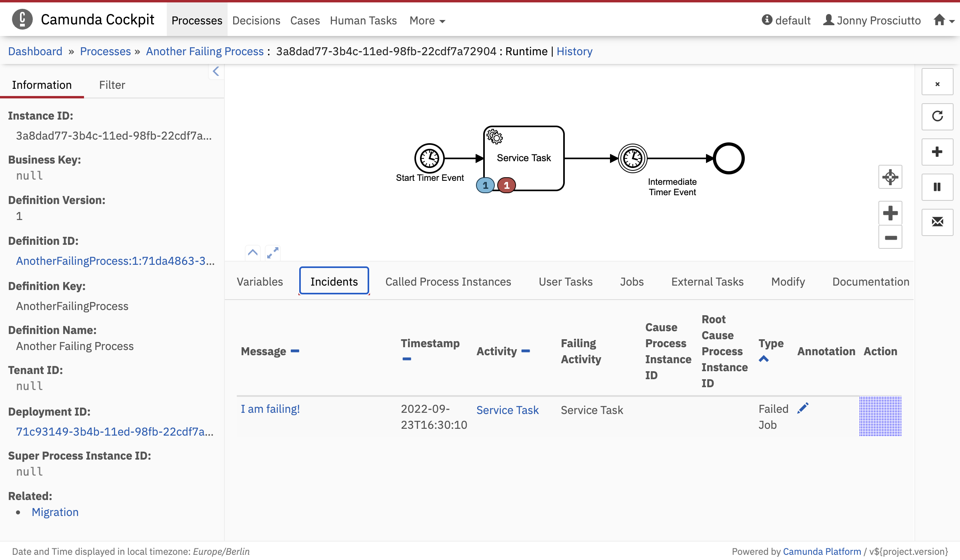This screenshot has height=560, width=960.
Task: Collapse the tabs panel with up chevron
Action: click(x=253, y=253)
